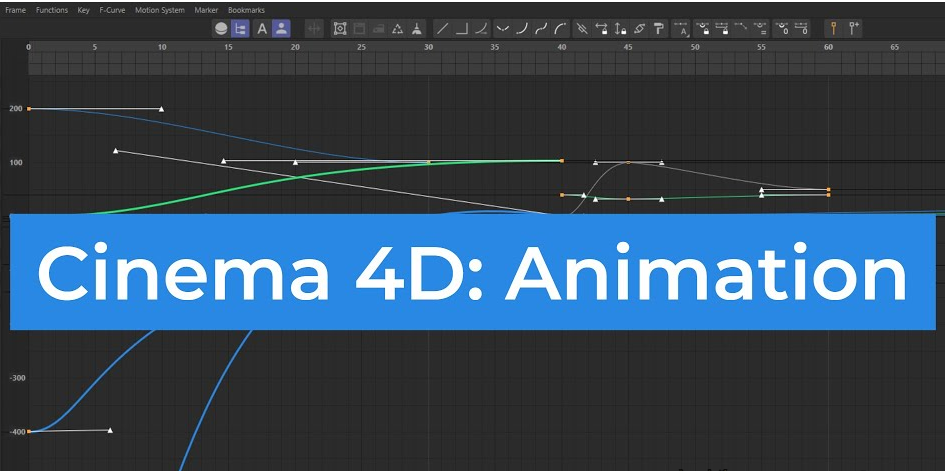Toggle automatic mode 'A' icon

[x=263, y=29]
